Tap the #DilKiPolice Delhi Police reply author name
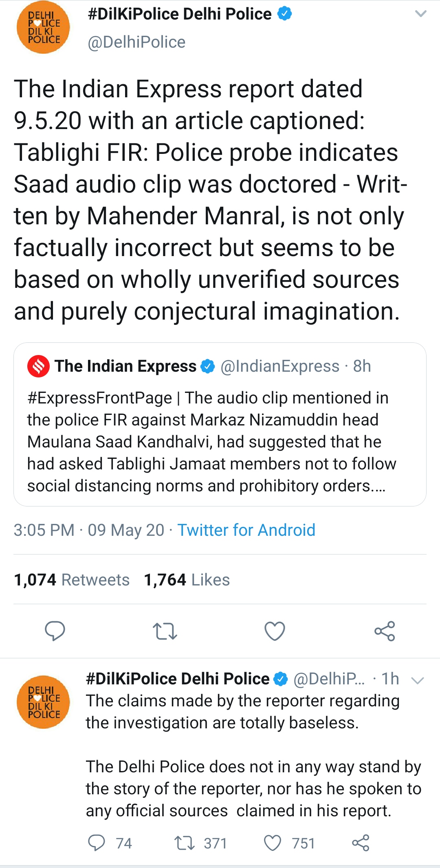This screenshot has height=868, width=440. pos(178,679)
